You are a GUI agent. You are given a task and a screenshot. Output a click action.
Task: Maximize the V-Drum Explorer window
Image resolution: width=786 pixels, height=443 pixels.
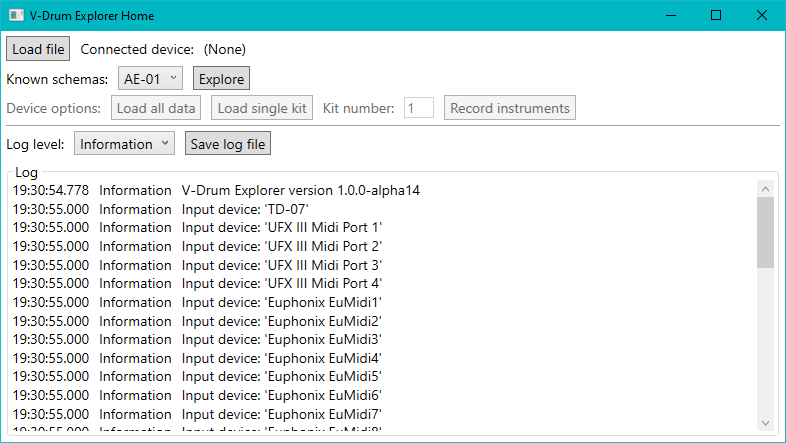click(x=716, y=16)
